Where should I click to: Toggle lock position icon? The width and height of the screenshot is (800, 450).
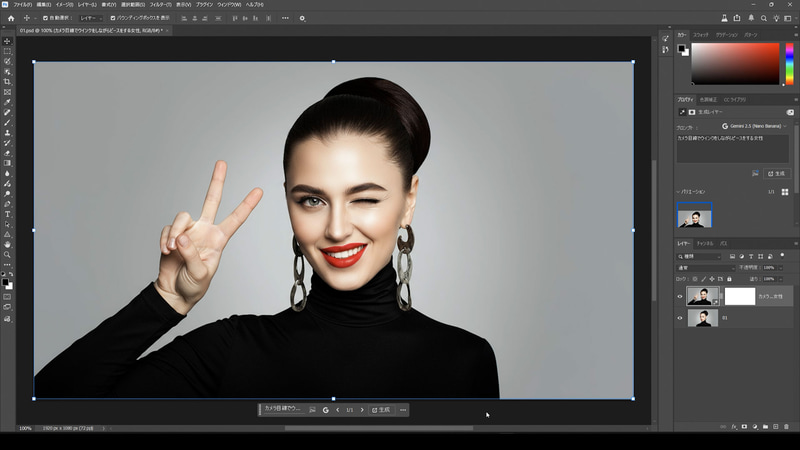point(712,279)
